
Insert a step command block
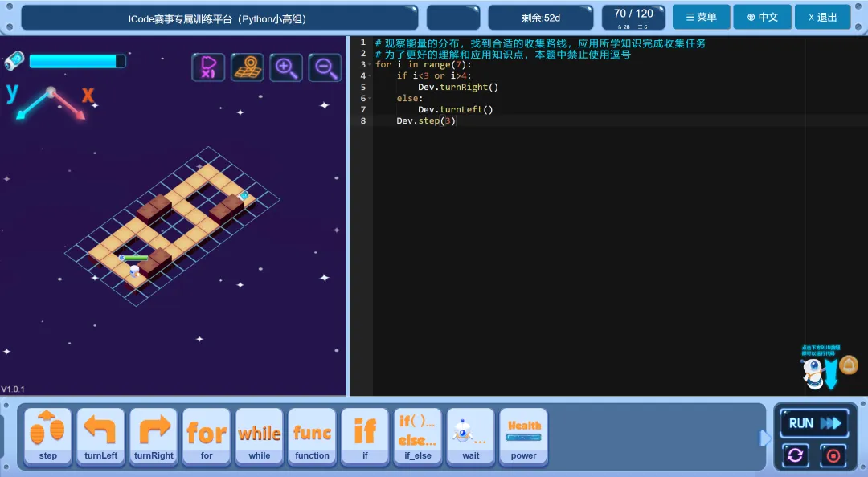pos(47,437)
